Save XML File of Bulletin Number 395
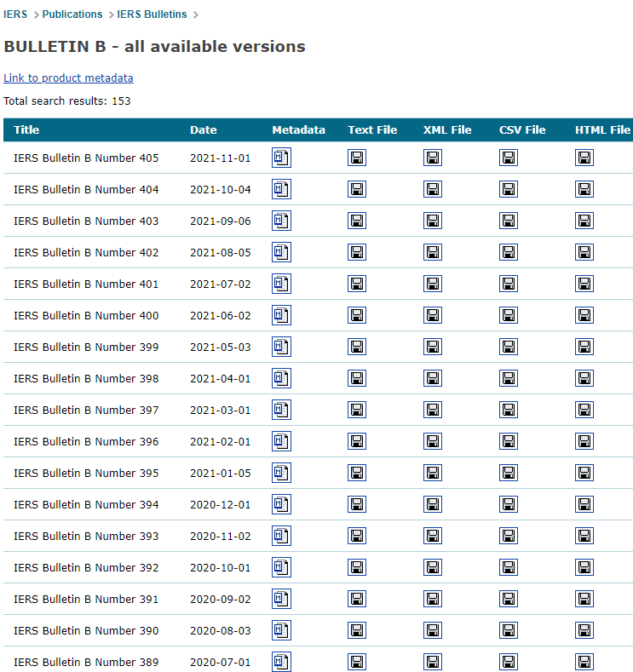 point(433,473)
